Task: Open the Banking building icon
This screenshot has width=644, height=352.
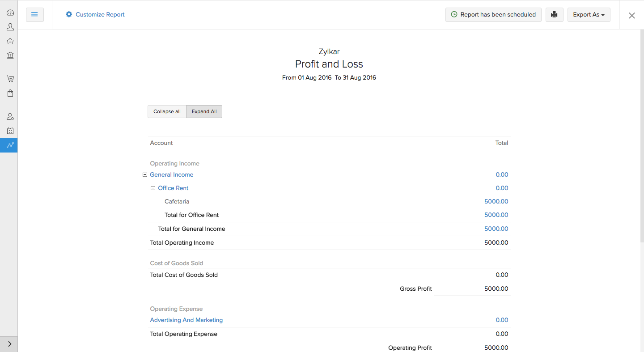Action: [10, 55]
